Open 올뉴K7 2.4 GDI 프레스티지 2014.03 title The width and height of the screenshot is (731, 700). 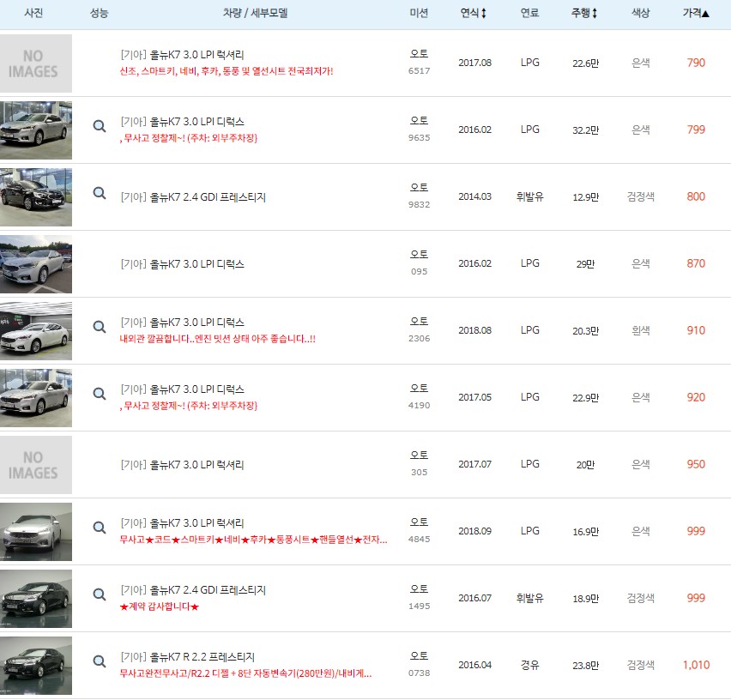pyautogui.click(x=193, y=197)
